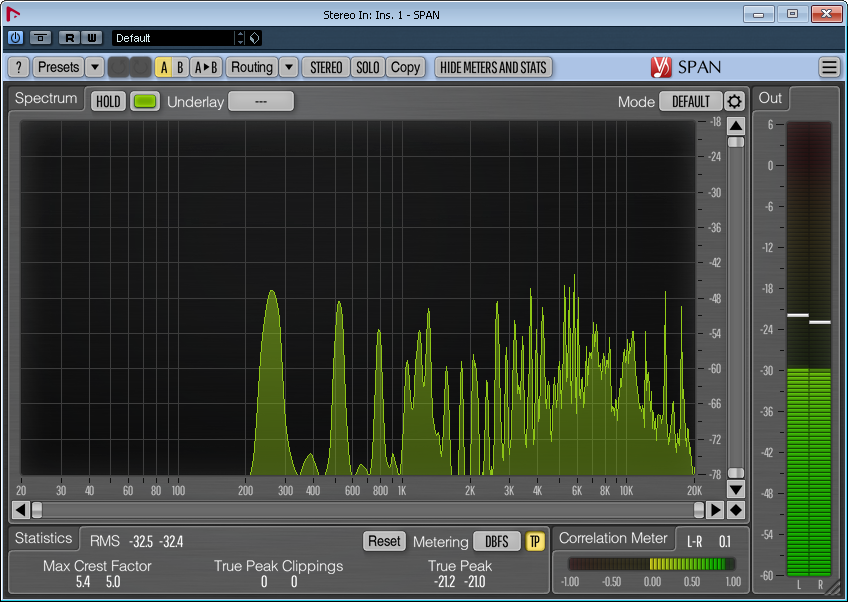Select the A state slot
Viewport: 848px width, 602px height.
tap(164, 68)
